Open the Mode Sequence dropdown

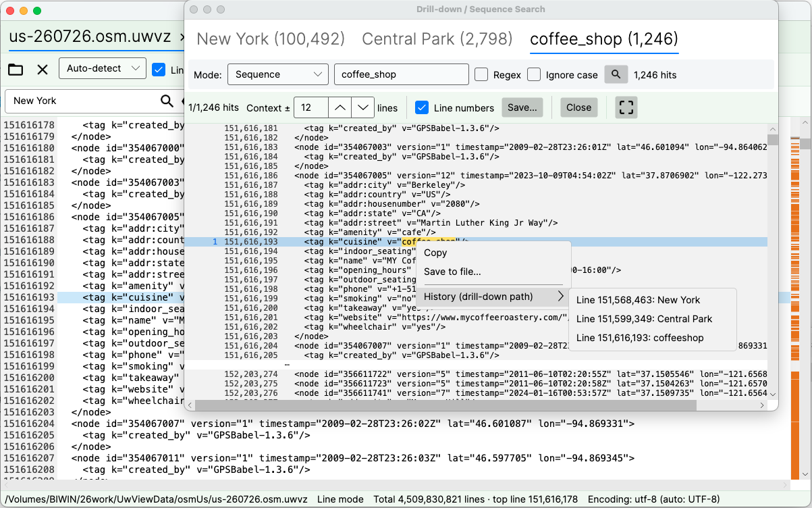click(277, 74)
